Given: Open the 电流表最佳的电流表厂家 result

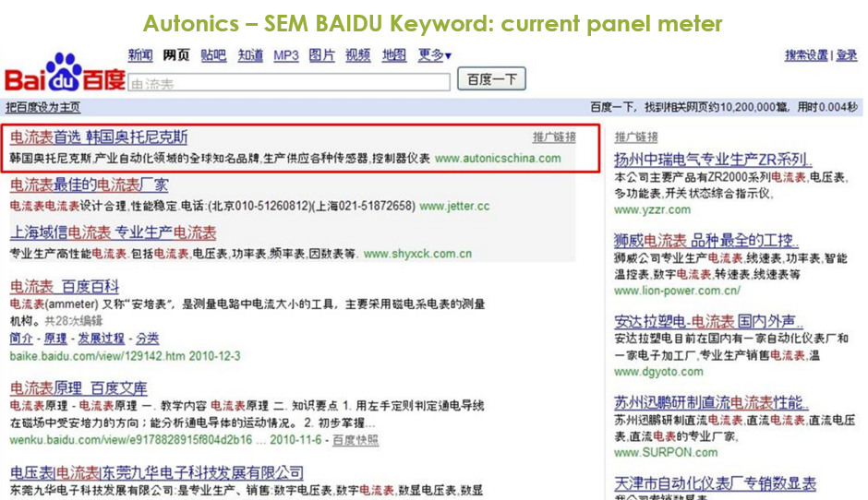Looking at the screenshot, I should pos(89,185).
